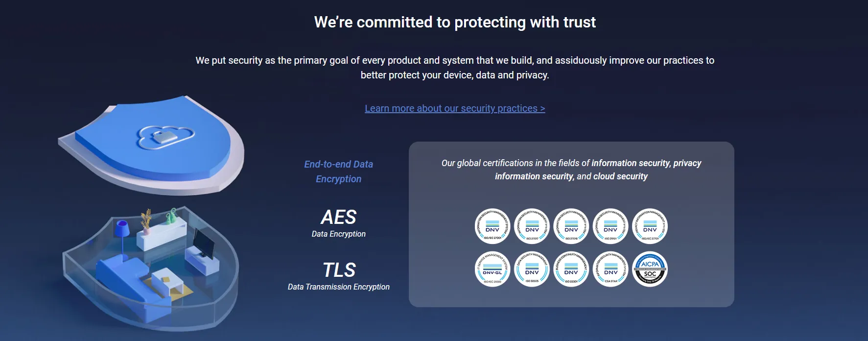Click the glass shield living room illustration
Viewport: 868px width, 341px height.
[149, 267]
